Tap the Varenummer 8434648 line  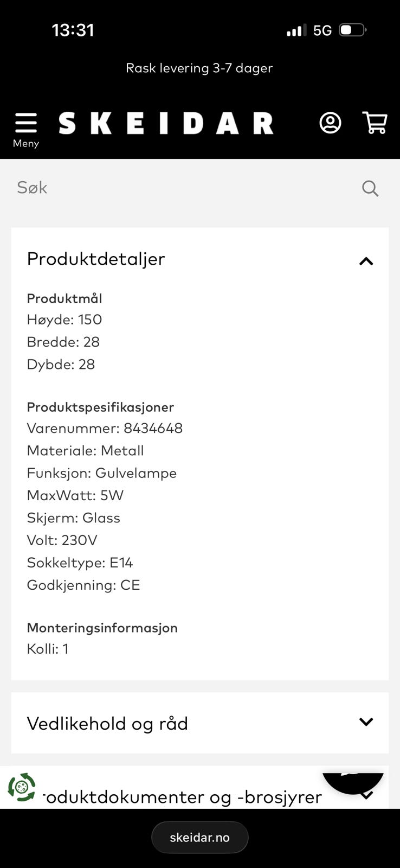click(105, 429)
